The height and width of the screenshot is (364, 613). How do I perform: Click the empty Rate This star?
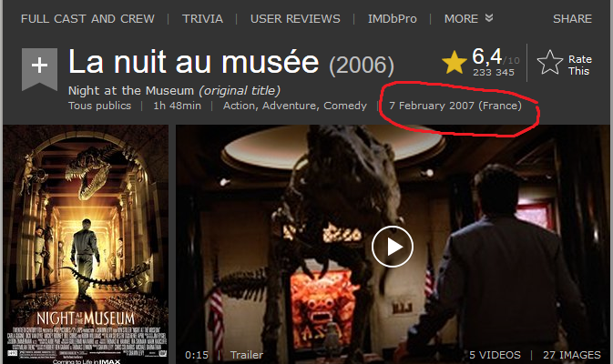[549, 64]
